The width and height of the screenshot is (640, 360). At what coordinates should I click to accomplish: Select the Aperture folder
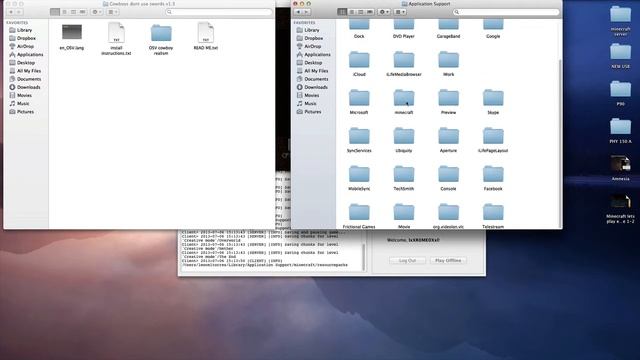click(x=449, y=137)
